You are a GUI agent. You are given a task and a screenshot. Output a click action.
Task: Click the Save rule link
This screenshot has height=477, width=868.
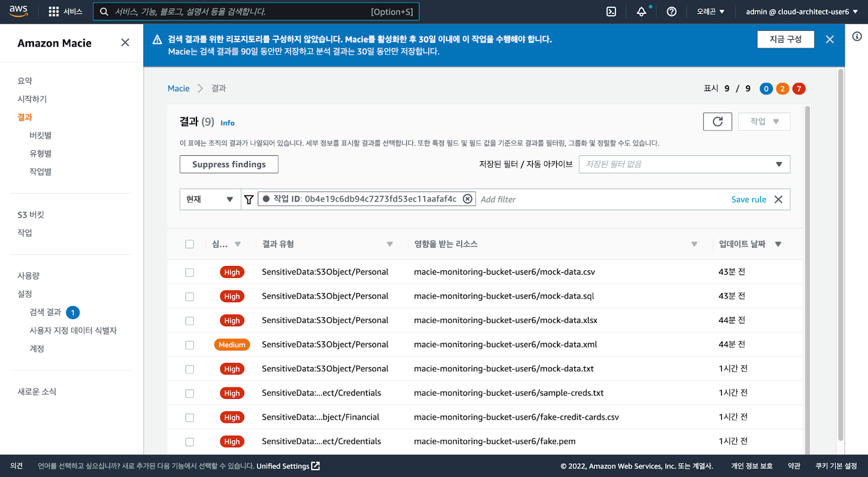coord(749,199)
